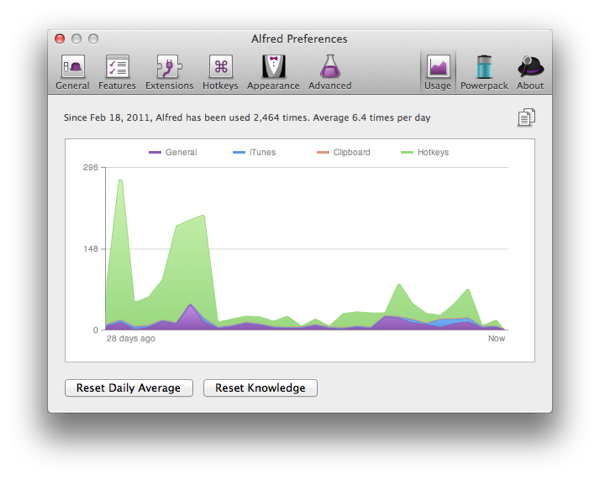Screen dimensions: 600x479
Task: Copy usage stats with clipboard icon
Action: [526, 117]
